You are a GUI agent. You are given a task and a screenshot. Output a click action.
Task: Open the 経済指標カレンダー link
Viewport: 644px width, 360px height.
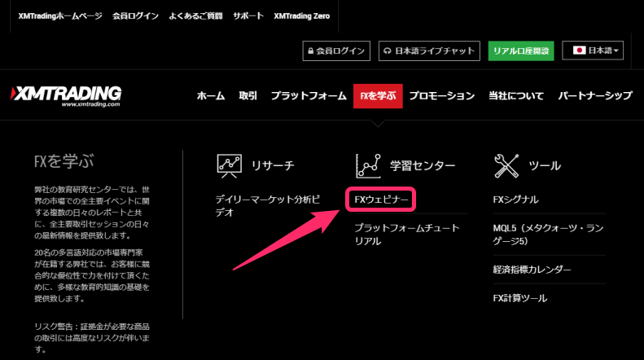point(532,270)
